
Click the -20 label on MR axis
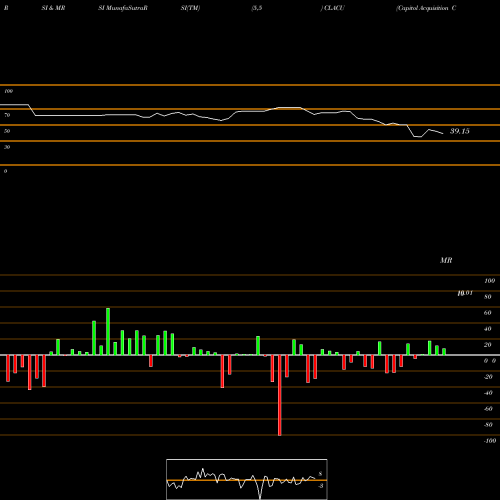(488, 377)
